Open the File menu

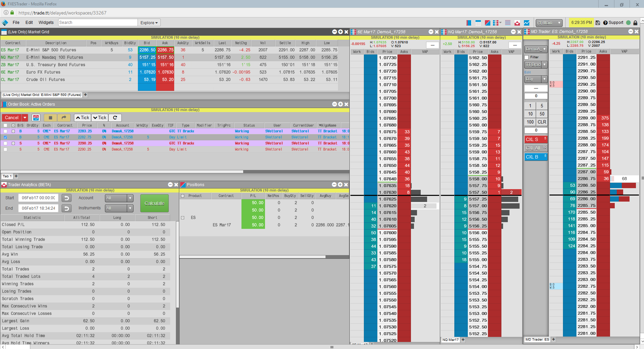(x=16, y=23)
